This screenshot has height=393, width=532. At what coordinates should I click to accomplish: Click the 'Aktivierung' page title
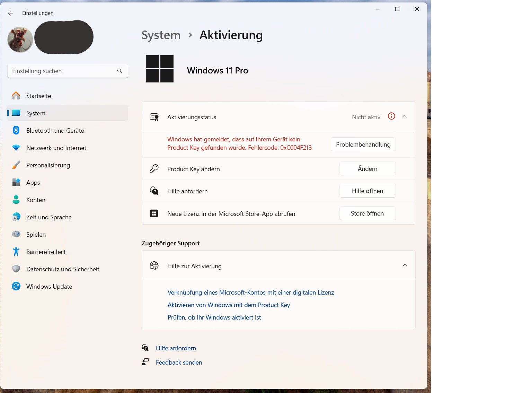(231, 35)
